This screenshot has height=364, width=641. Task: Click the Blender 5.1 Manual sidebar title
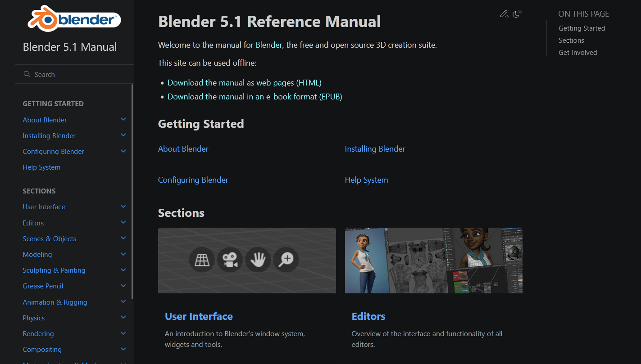tap(70, 47)
